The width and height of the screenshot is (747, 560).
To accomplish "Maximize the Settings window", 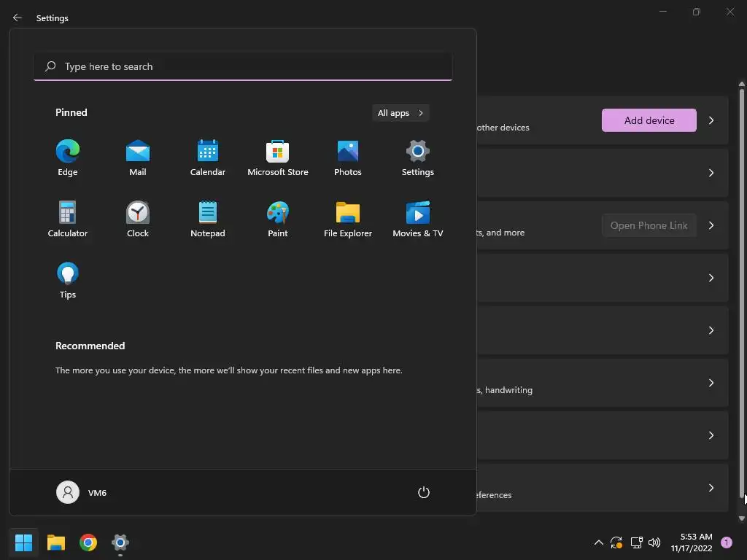I will pos(697,12).
